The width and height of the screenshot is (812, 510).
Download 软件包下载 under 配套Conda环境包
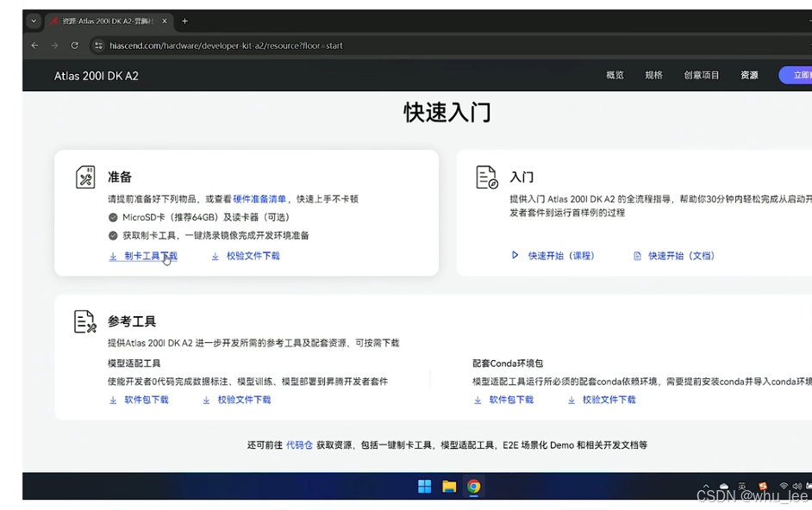click(x=511, y=400)
